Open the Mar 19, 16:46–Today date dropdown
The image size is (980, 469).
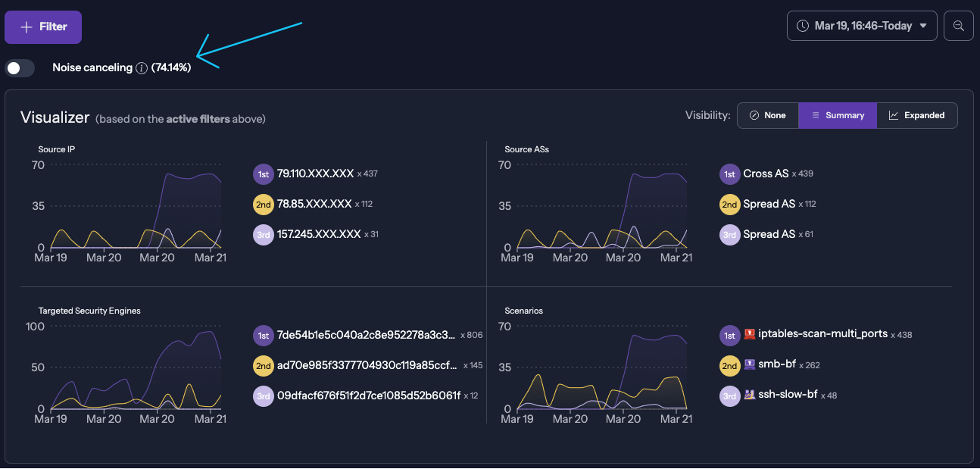coord(862,26)
